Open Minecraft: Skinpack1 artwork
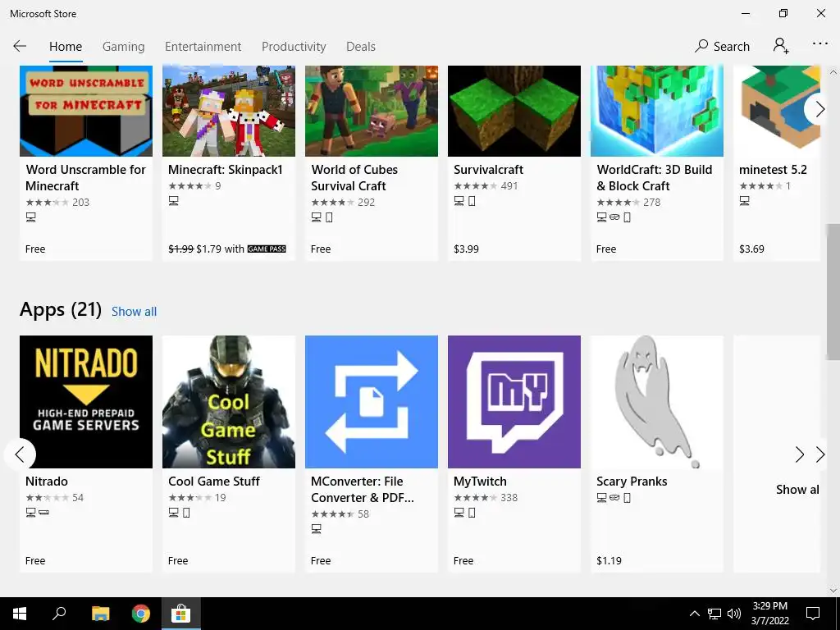Image resolution: width=840 pixels, height=630 pixels. [229, 111]
